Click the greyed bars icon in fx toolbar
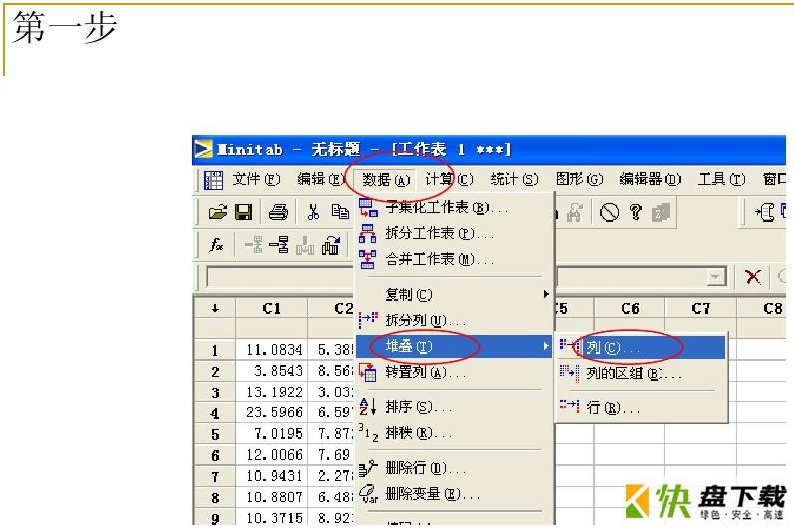Image resolution: width=794 pixels, height=532 pixels. [x=304, y=246]
